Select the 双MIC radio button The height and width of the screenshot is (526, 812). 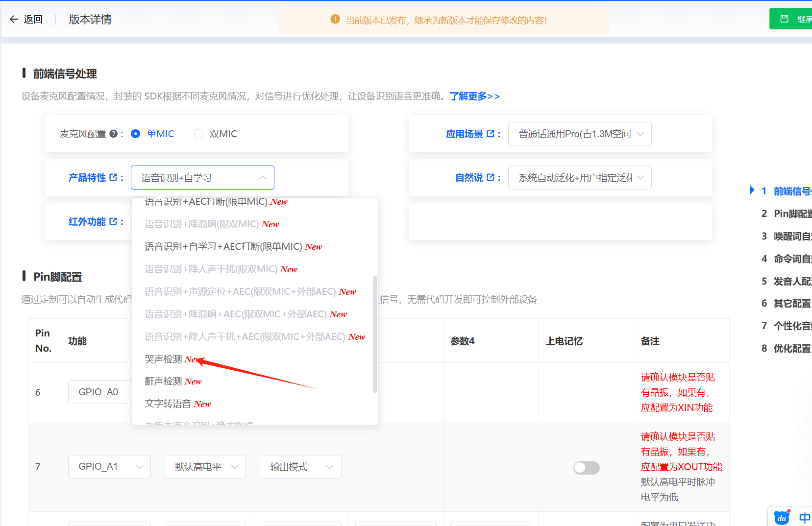(x=198, y=133)
